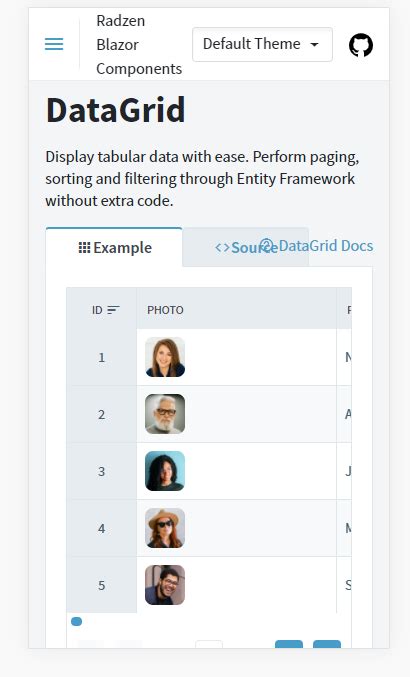Image resolution: width=410 pixels, height=677 pixels.
Task: Open the hamburger navigation menu
Action: 54,44
